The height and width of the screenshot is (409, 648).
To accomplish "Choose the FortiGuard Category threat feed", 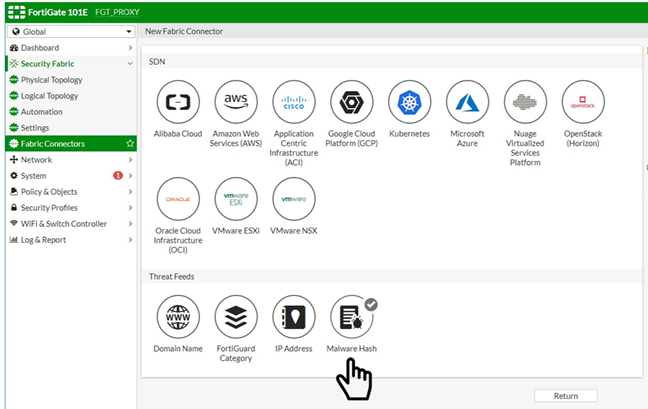I will pos(235,318).
